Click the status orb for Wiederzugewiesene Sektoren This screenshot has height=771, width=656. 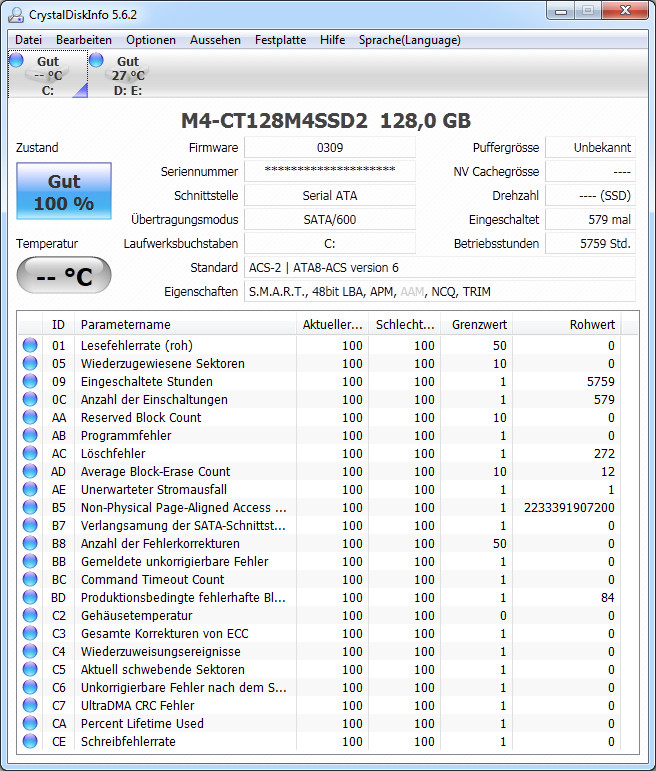(x=30, y=363)
